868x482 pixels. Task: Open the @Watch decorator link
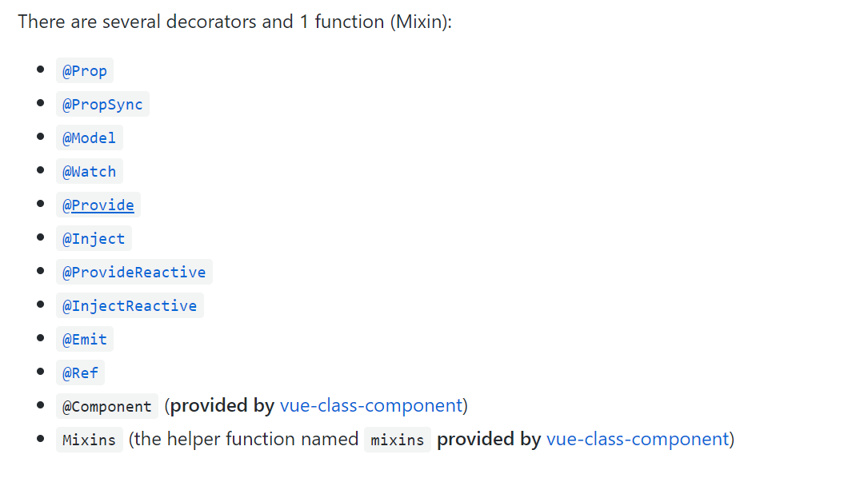tap(90, 172)
